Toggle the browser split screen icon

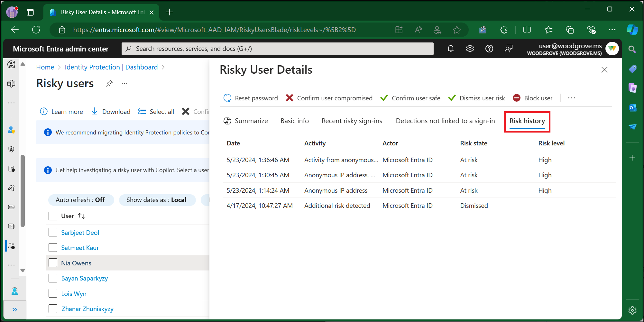click(527, 30)
